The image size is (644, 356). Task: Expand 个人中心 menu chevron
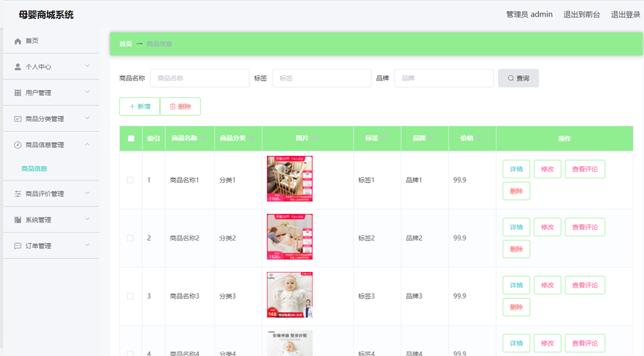[87, 66]
